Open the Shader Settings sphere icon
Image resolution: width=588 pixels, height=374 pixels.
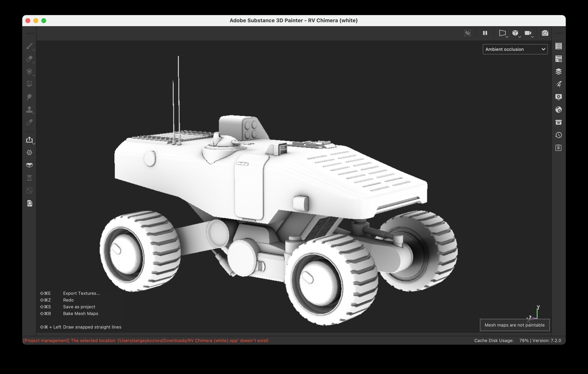click(558, 110)
